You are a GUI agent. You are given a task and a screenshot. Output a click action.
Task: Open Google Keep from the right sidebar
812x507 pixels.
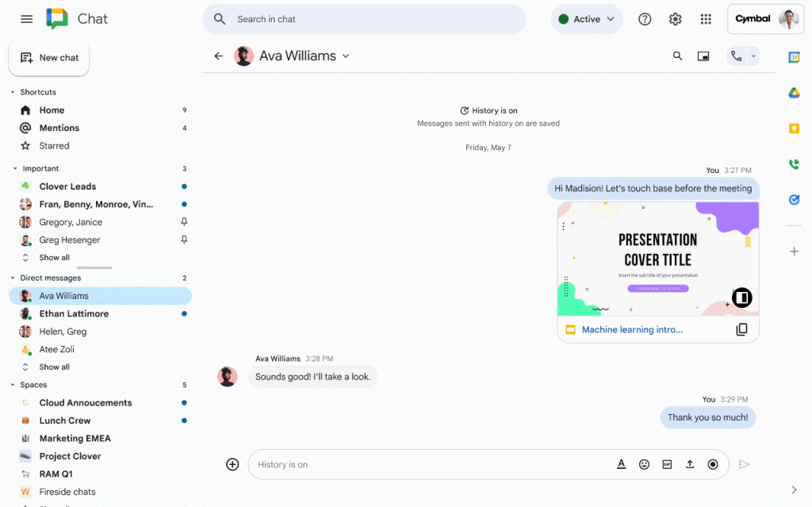(794, 128)
